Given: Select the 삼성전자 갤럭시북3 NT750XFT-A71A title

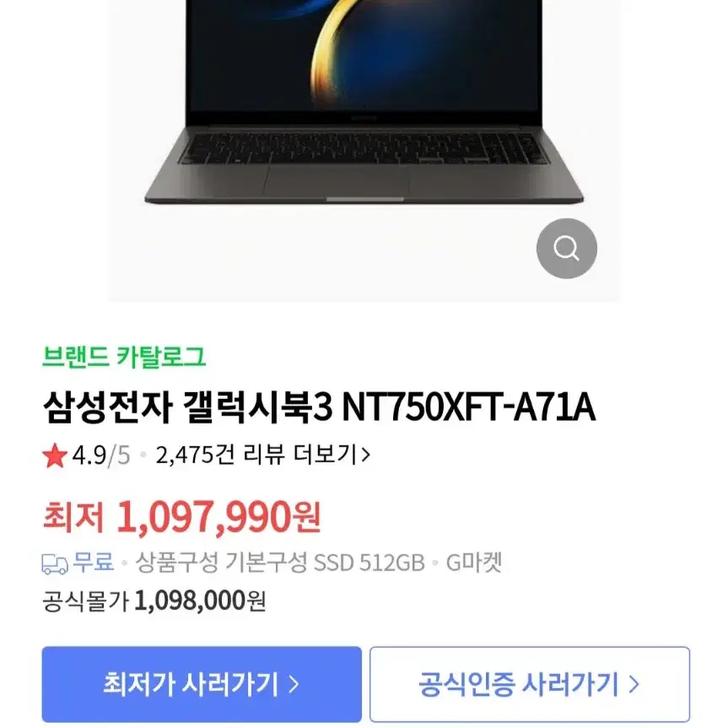Looking at the screenshot, I should [x=319, y=407].
